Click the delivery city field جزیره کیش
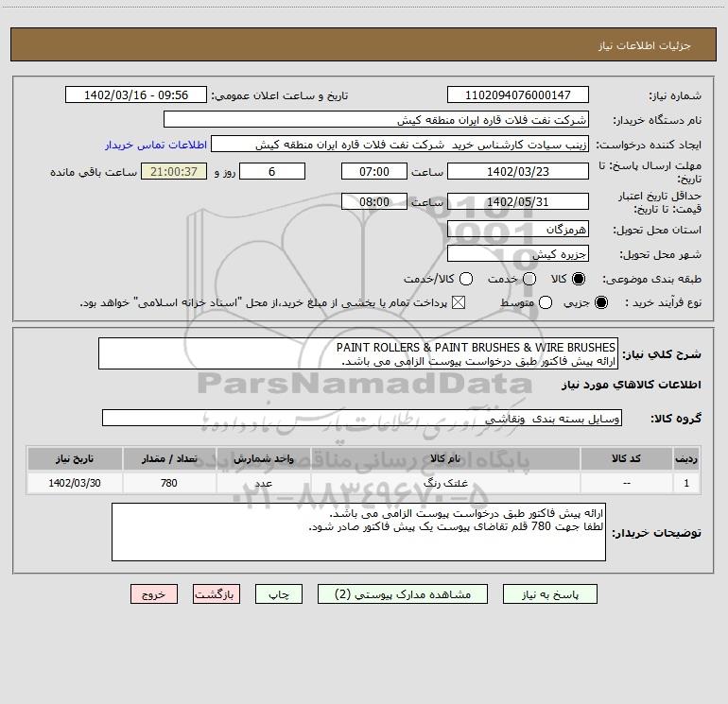Image resolution: width=728 pixels, height=704 pixels. point(518,254)
